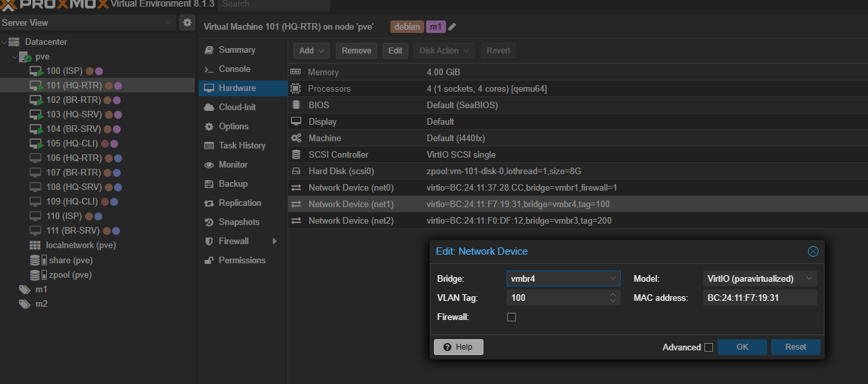Viewport: 868px width, 384px height.
Task: Click the gear icon beside Server View
Action: [187, 22]
